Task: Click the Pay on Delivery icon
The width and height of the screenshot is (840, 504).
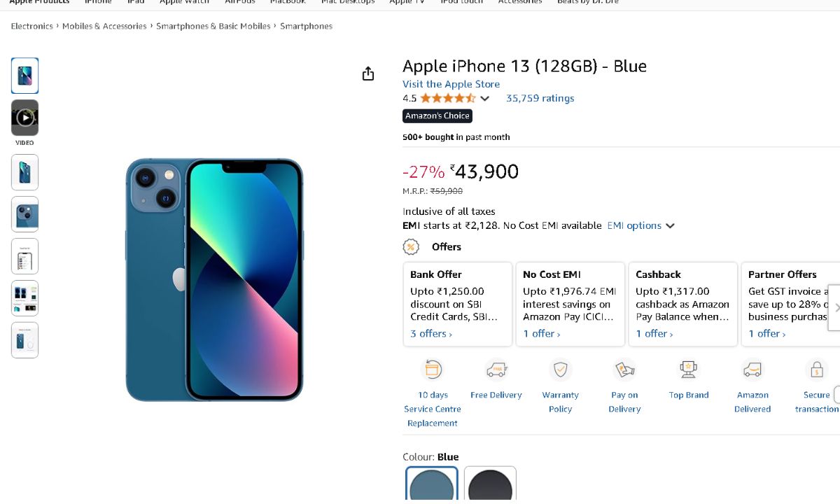Action: (x=624, y=370)
